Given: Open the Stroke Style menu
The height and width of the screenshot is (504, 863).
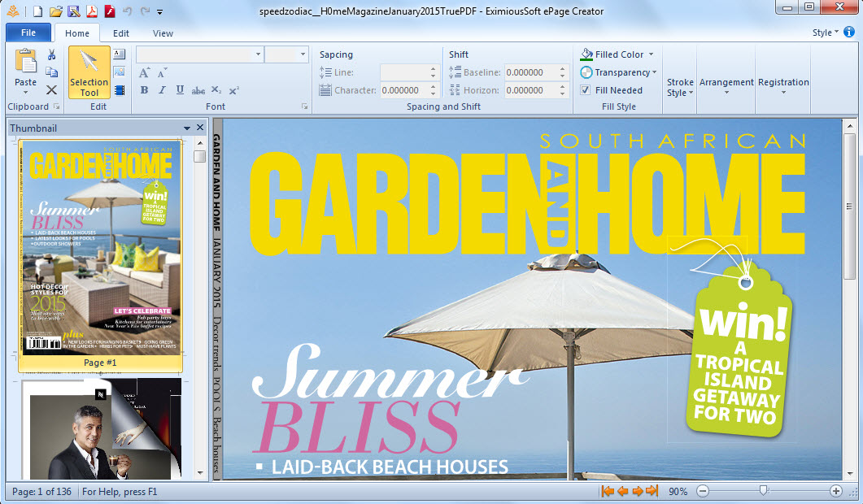Looking at the screenshot, I should 680,87.
